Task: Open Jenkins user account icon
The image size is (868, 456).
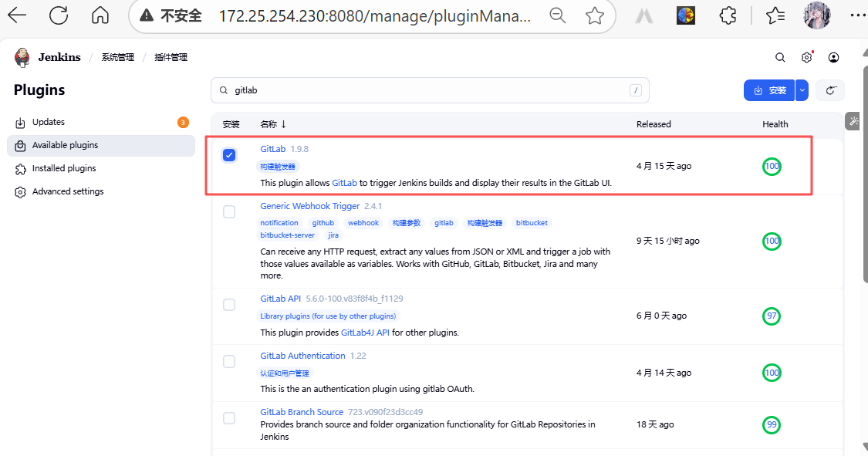Action: 834,58
